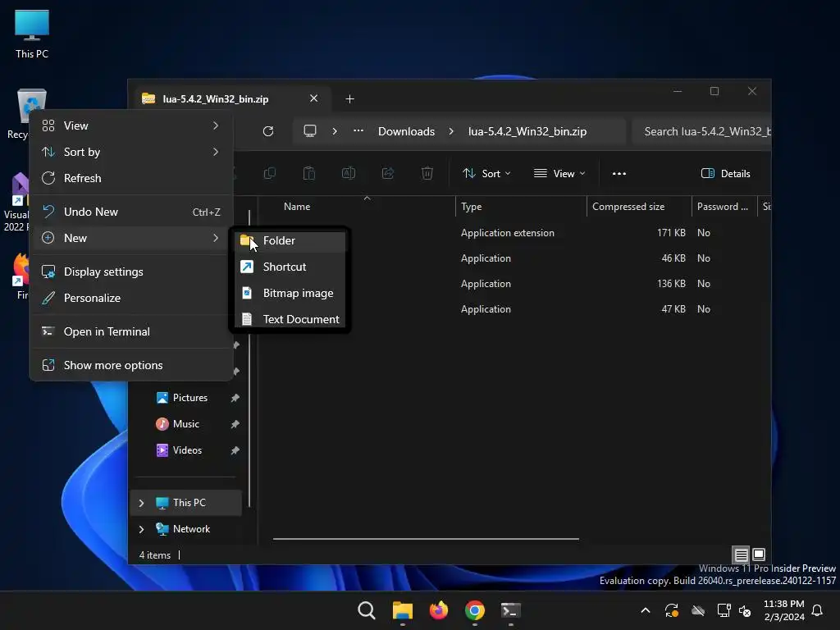
Task: Click the Windows Update tray icon
Action: coord(672,610)
